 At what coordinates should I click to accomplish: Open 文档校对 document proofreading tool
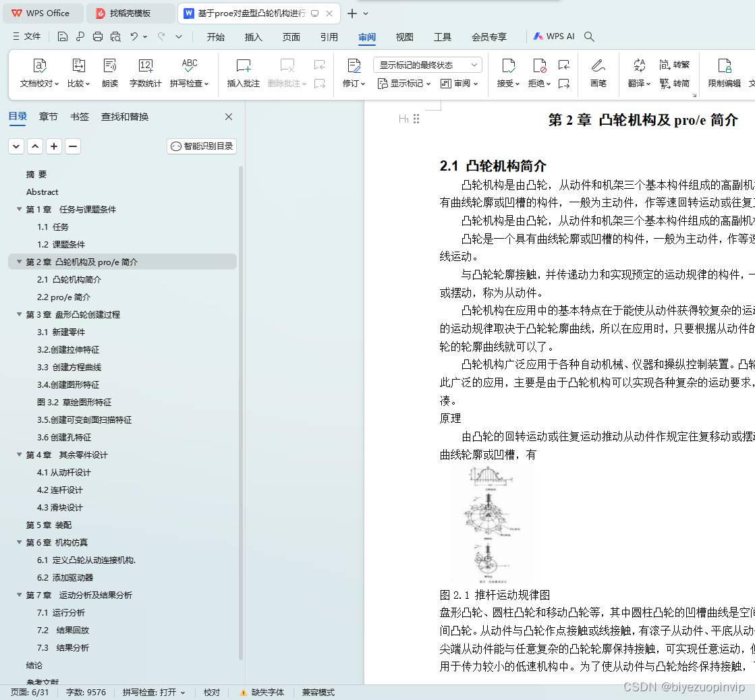tap(40, 74)
